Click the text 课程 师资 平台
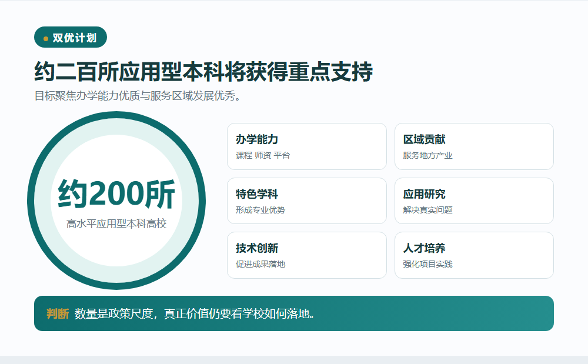The width and height of the screenshot is (588, 364). 263,155
